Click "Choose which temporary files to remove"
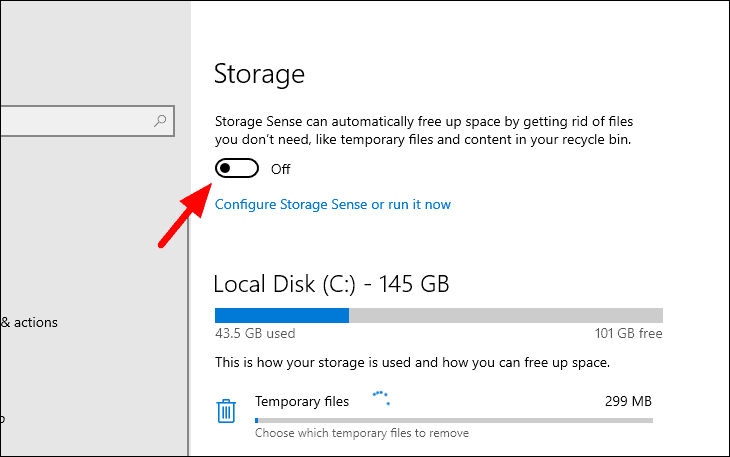 click(362, 433)
